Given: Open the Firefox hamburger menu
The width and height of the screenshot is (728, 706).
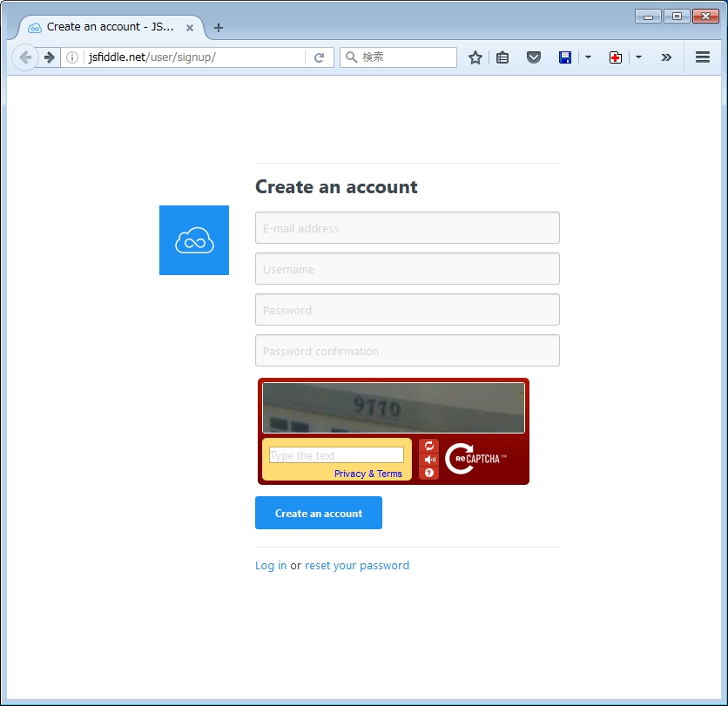Looking at the screenshot, I should pos(702,57).
